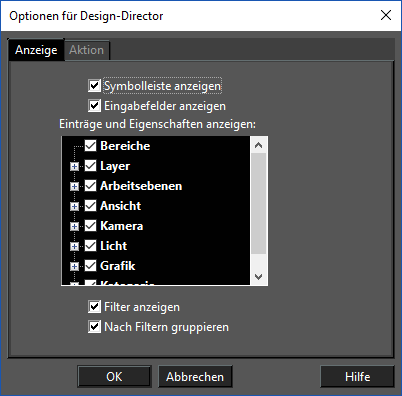The height and width of the screenshot is (396, 402).
Task: Uncheck Nach Filtern gruppieren
Action: (94, 326)
